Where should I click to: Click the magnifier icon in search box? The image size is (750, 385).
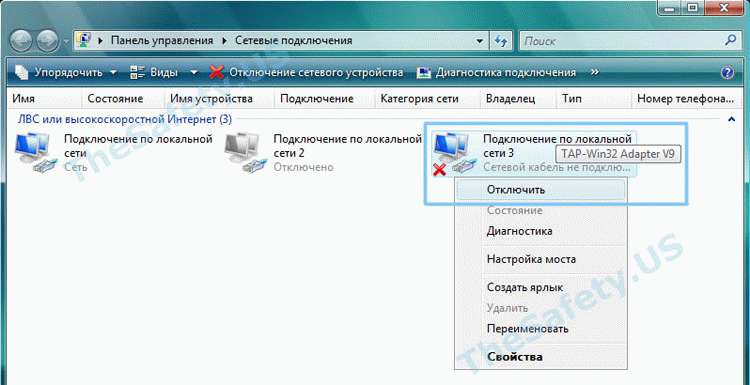coord(730,41)
